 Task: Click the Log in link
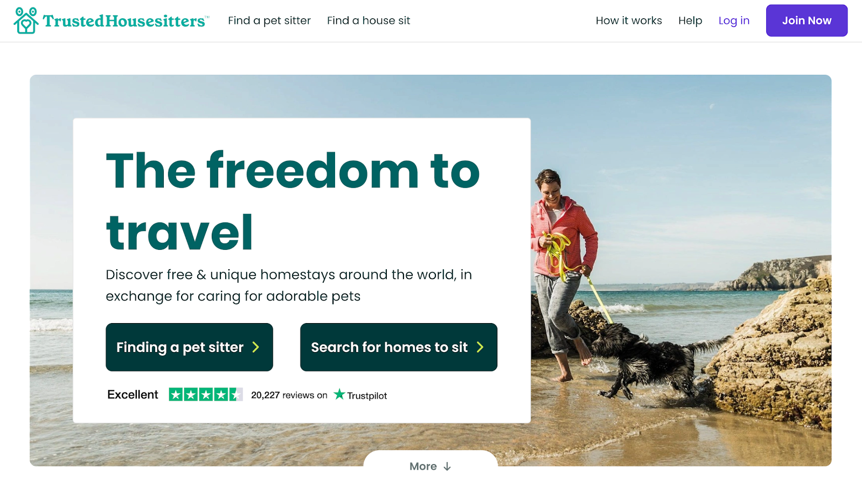[734, 20]
